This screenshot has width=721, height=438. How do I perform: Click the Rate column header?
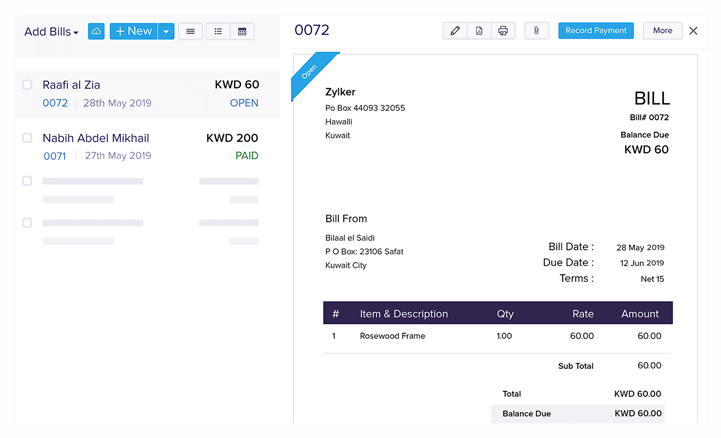pos(583,314)
